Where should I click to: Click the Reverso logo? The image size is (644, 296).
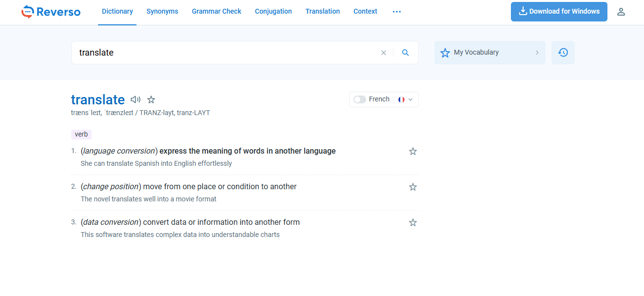(x=51, y=12)
